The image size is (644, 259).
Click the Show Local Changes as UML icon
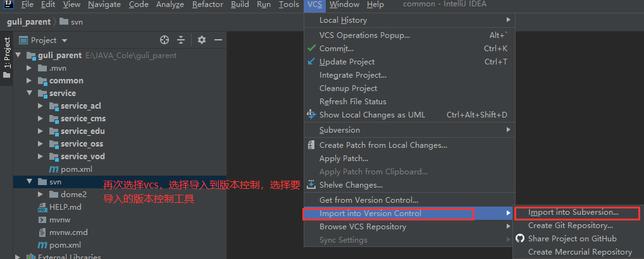pos(312,114)
